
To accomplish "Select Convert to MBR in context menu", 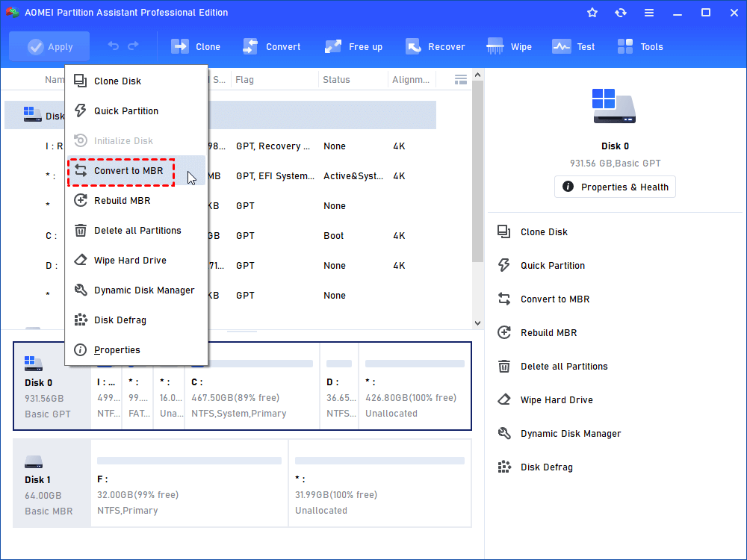I will point(128,171).
